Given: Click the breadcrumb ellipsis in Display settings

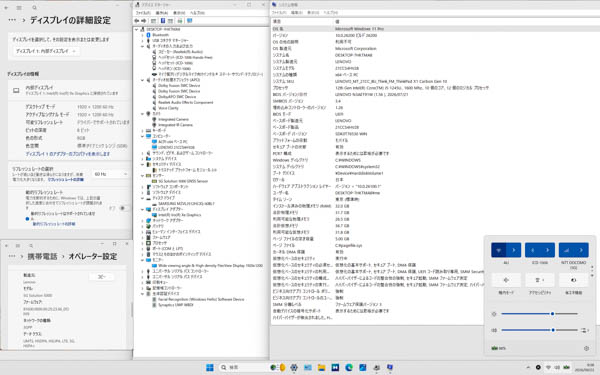Looking at the screenshot, I should pyautogui.click(x=12, y=20).
